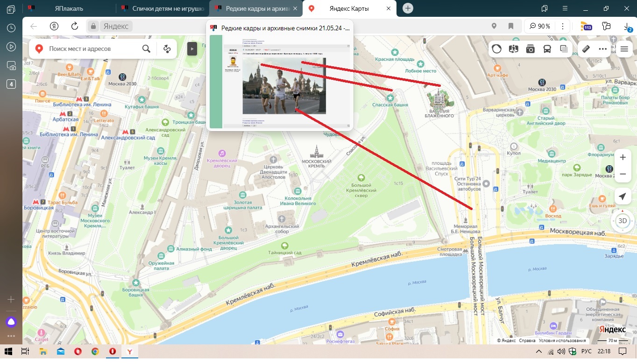Open browser downloads with badge 2
Viewport: 637px width, 364px height.
[628, 27]
